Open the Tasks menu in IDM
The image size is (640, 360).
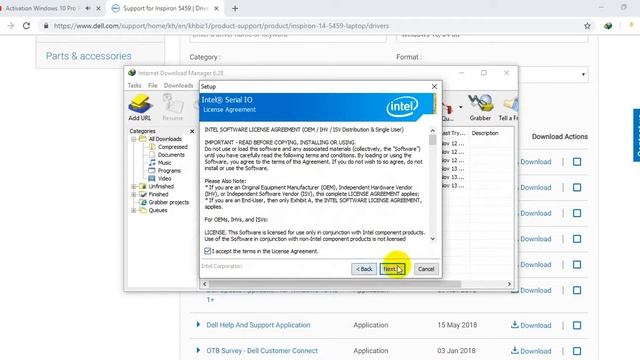tap(134, 85)
